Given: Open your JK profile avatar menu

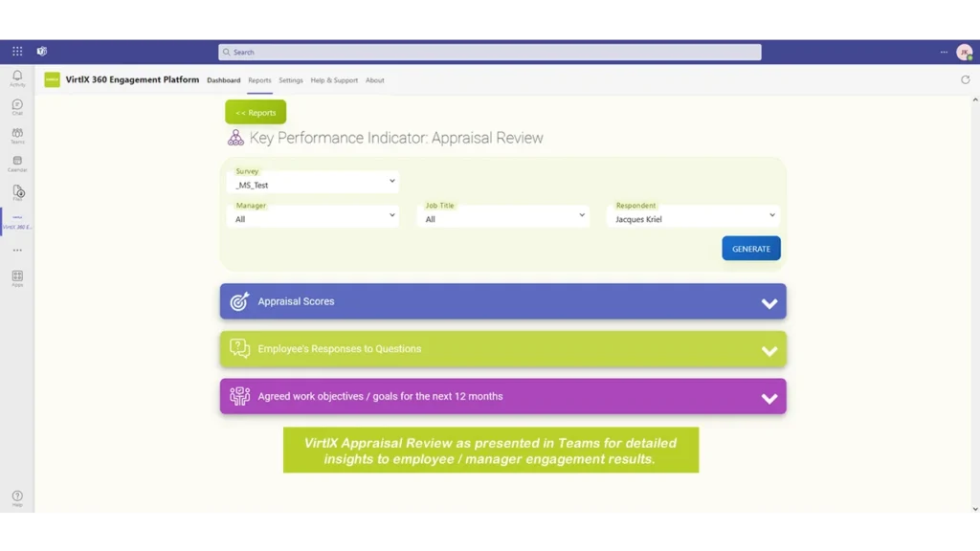Looking at the screenshot, I should [967, 51].
